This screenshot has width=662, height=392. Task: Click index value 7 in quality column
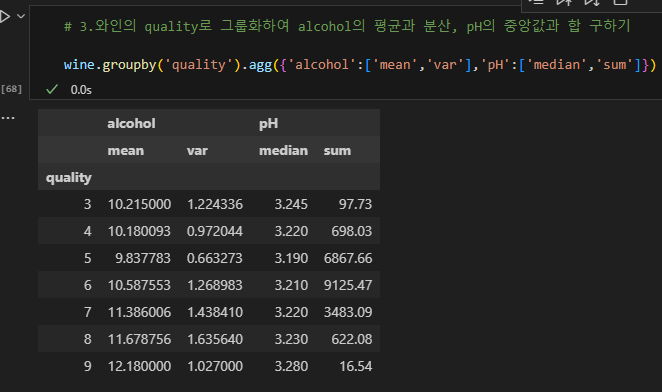[x=87, y=312]
